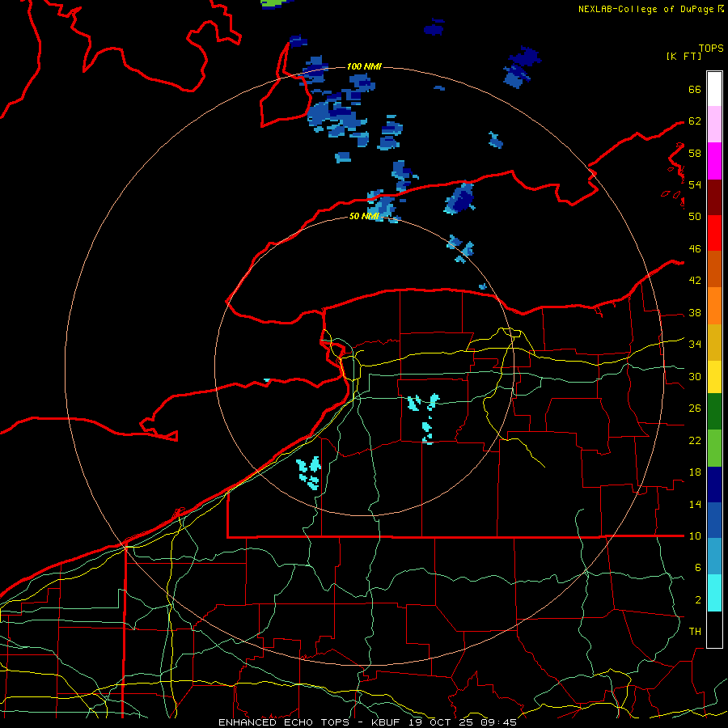Select the dark red 50-54 kft swatch

[714, 197]
